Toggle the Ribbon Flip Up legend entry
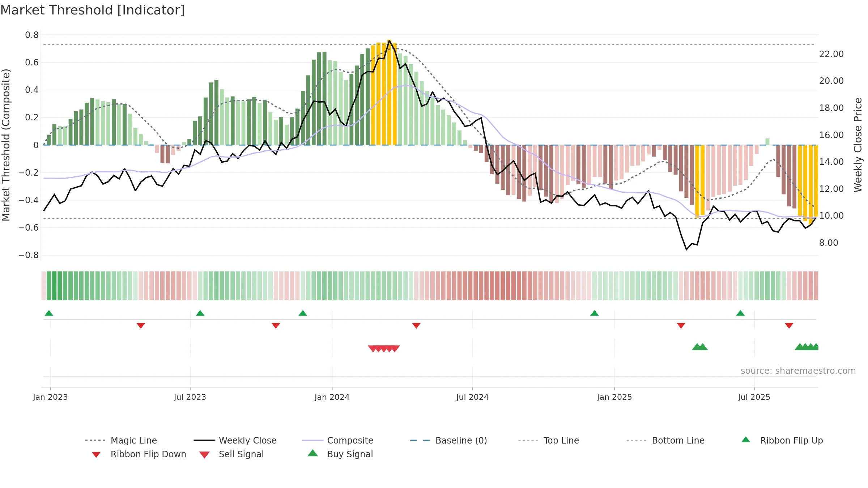Screen dimensions: 868x488 (782, 440)
